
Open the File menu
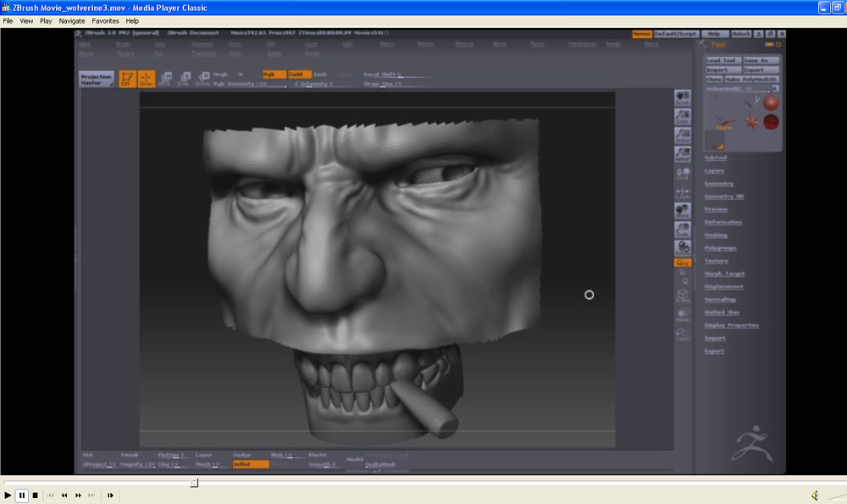click(8, 21)
